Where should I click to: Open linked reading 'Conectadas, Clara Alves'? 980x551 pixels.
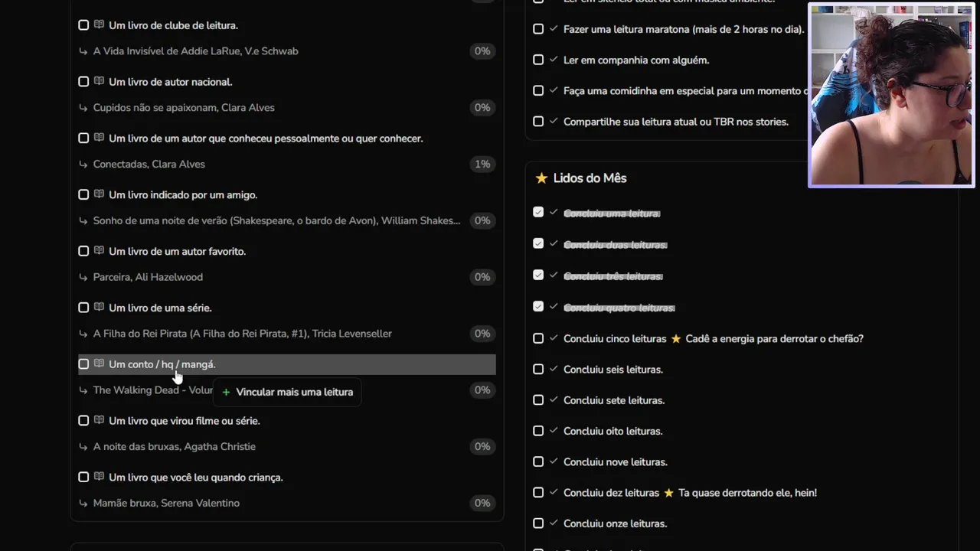(x=149, y=165)
